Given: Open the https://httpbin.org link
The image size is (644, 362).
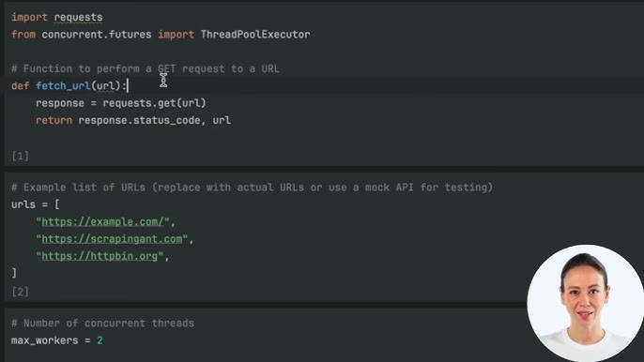Looking at the screenshot, I should (x=100, y=256).
